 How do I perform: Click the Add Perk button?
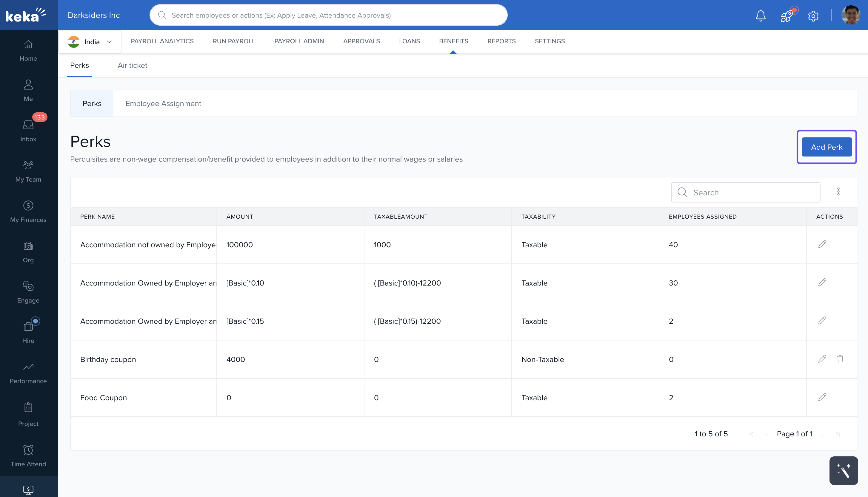point(827,147)
